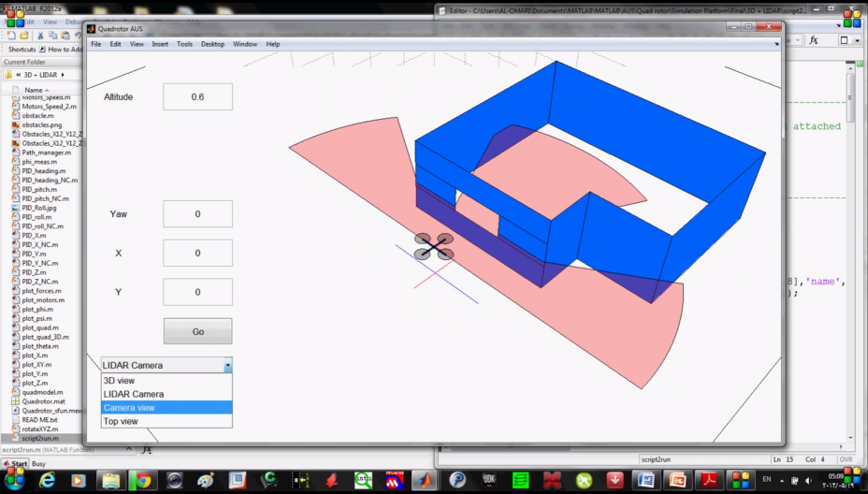Select PID_Roll.jpg in file list
868x494 pixels.
click(41, 208)
